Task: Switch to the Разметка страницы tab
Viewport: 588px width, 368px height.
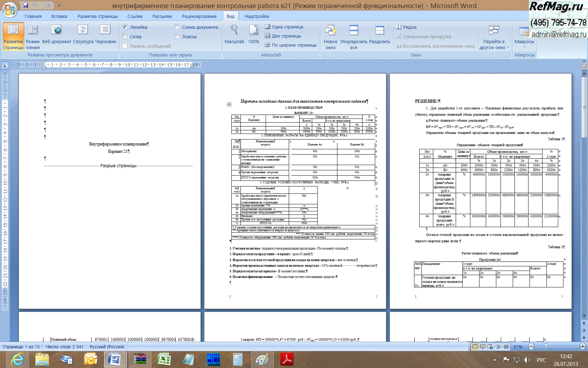Action: click(x=97, y=16)
